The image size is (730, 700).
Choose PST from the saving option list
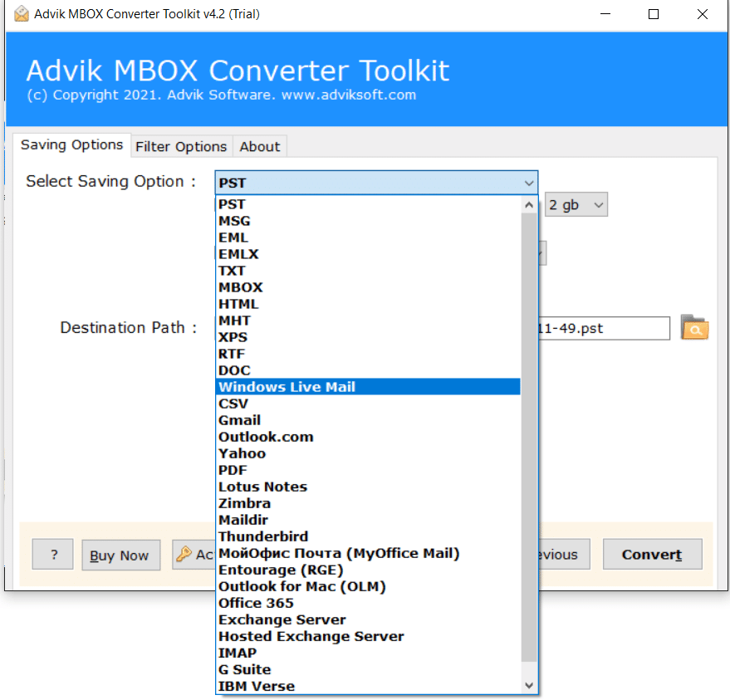pyautogui.click(x=368, y=204)
